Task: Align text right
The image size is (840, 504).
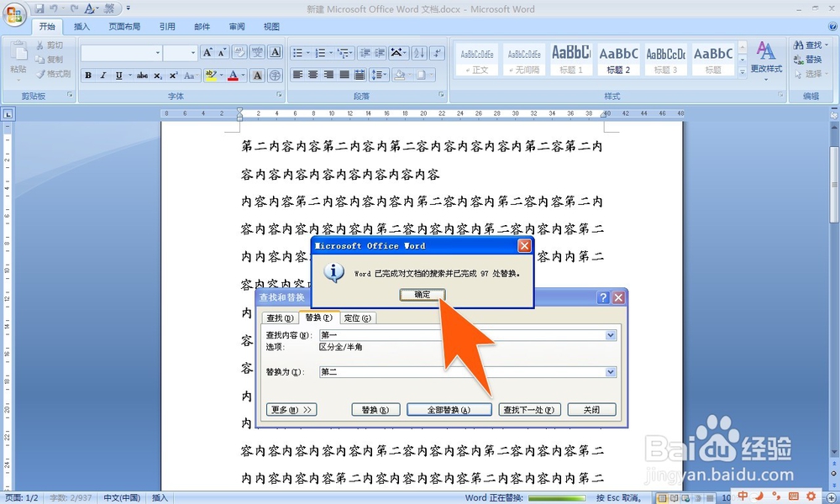Action: click(x=328, y=75)
